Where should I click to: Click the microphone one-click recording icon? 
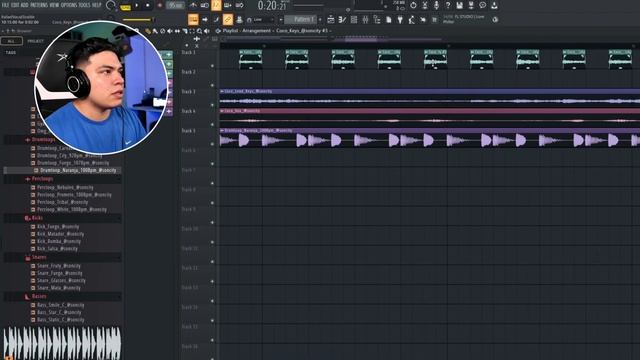point(436,5)
